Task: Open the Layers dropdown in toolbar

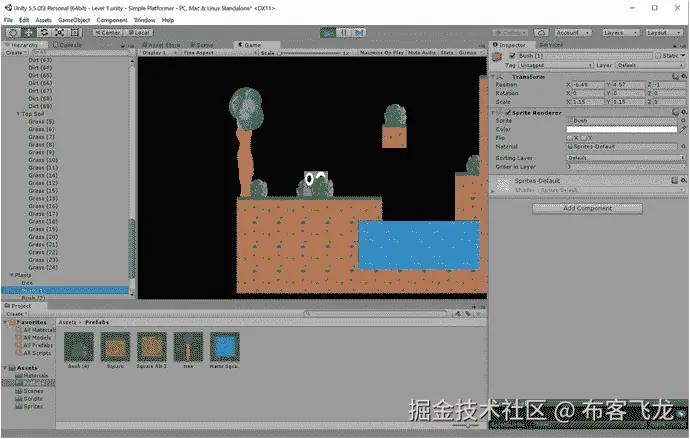Action: (x=621, y=33)
